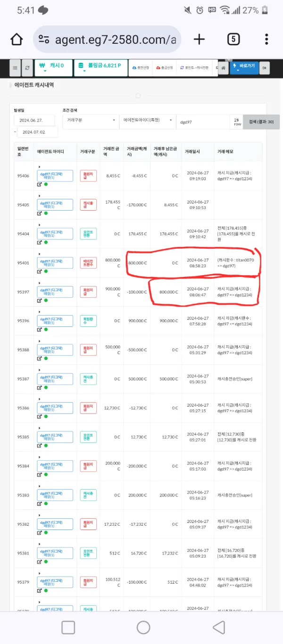Viewport: 283px width, 644px height.
Task: Click the home icon in agent toolbar
Action: pyautogui.click(x=223, y=68)
